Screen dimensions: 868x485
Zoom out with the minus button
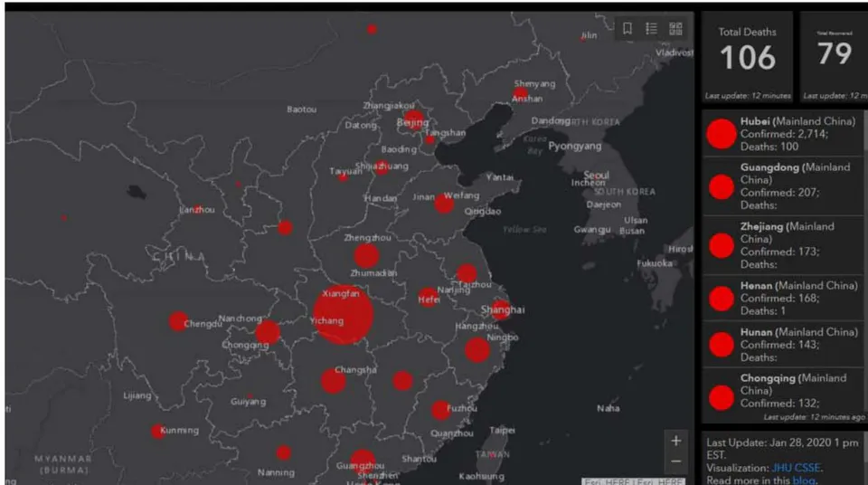coord(676,461)
